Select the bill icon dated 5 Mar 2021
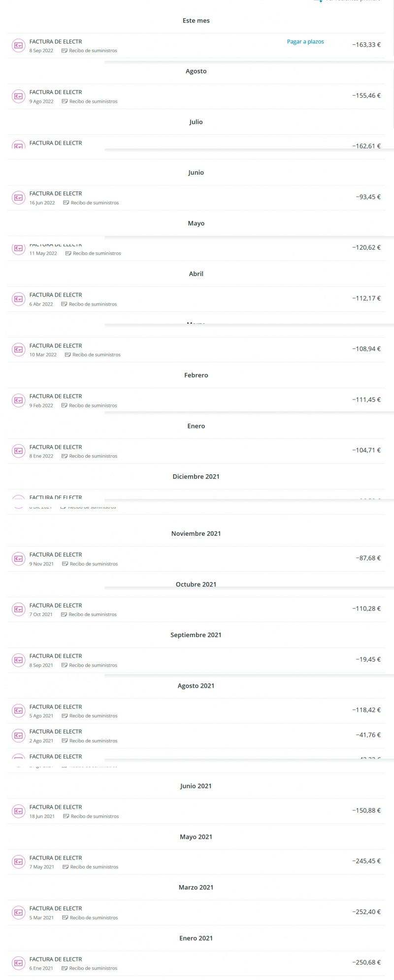 click(x=18, y=913)
